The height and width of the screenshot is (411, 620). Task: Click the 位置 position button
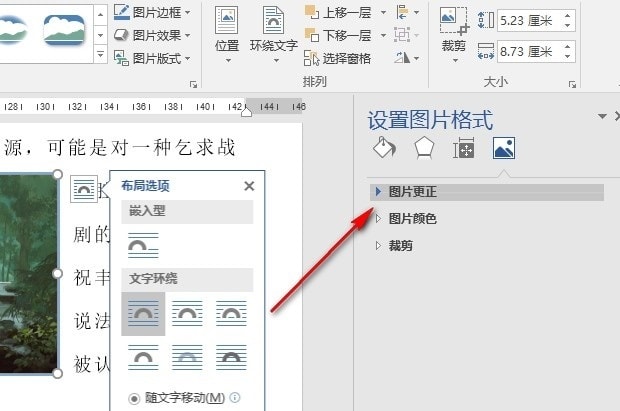coord(227,35)
